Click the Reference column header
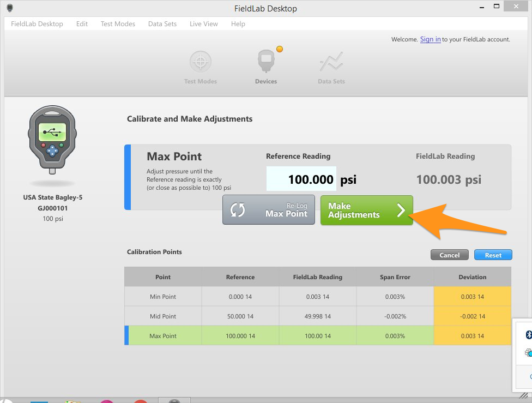The image size is (532, 403). click(240, 277)
